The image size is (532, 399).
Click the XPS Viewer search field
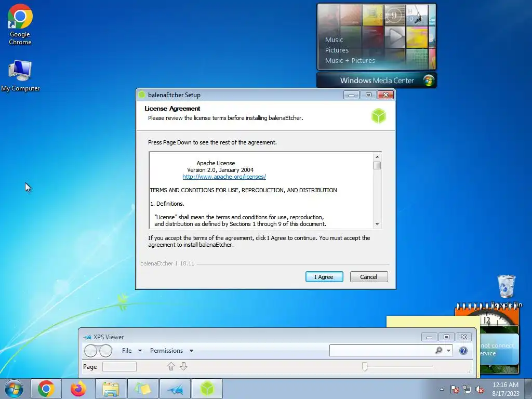click(x=381, y=351)
